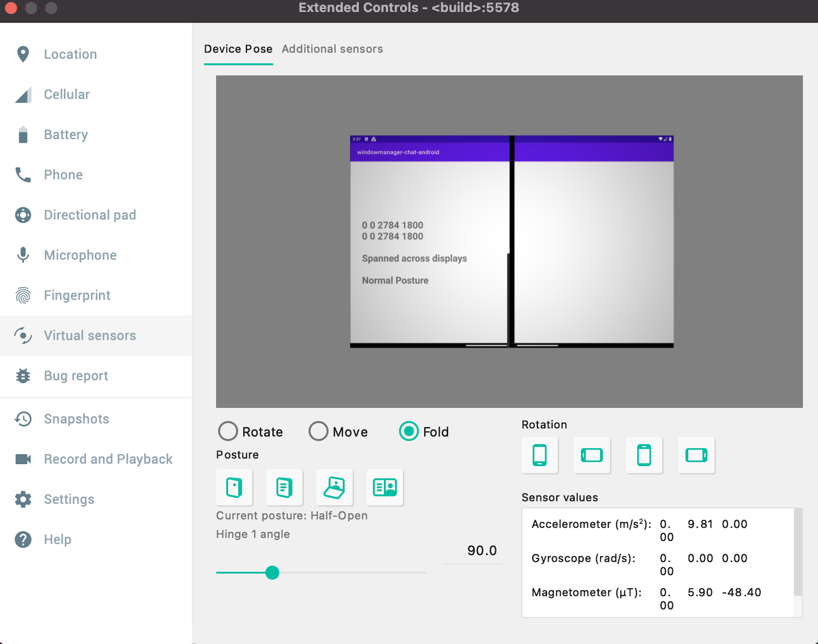Switch to the Additional sensors tab

[332, 49]
